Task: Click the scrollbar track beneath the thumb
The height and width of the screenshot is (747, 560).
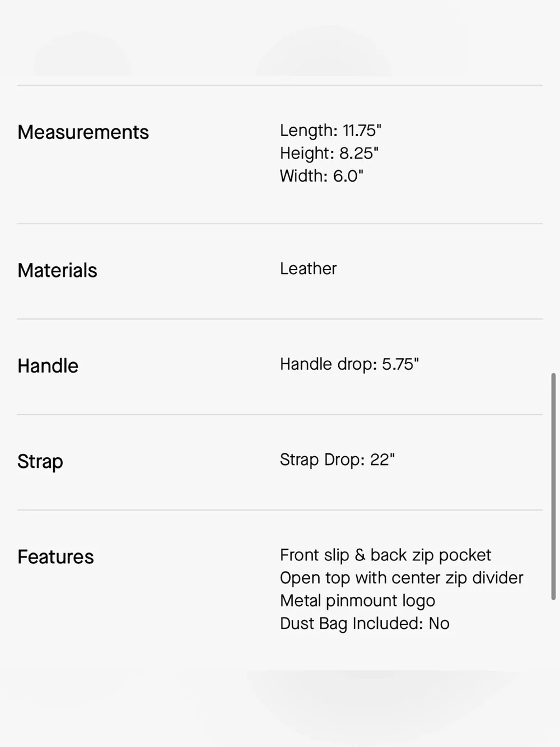Action: (553, 672)
